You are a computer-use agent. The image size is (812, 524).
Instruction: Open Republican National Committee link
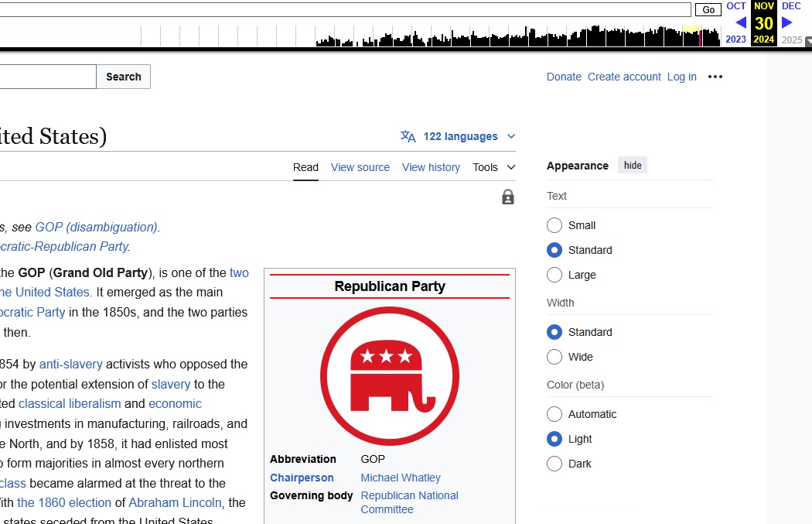pos(409,502)
